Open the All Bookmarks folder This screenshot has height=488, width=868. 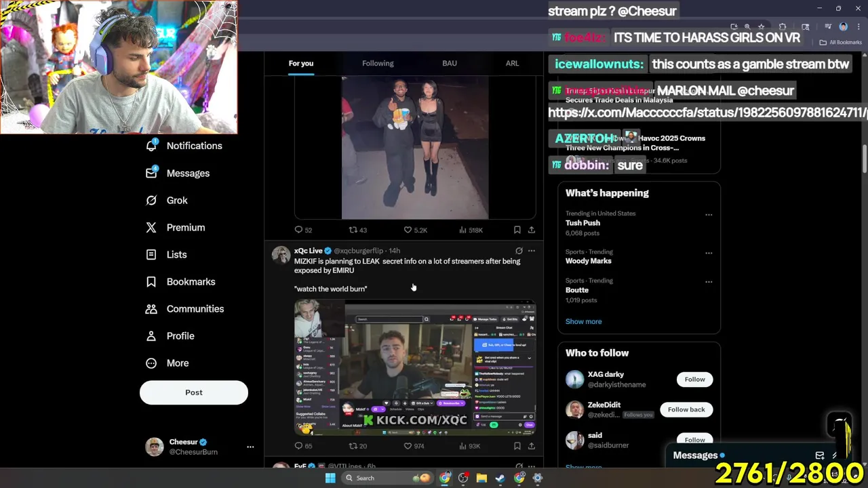pyautogui.click(x=840, y=42)
